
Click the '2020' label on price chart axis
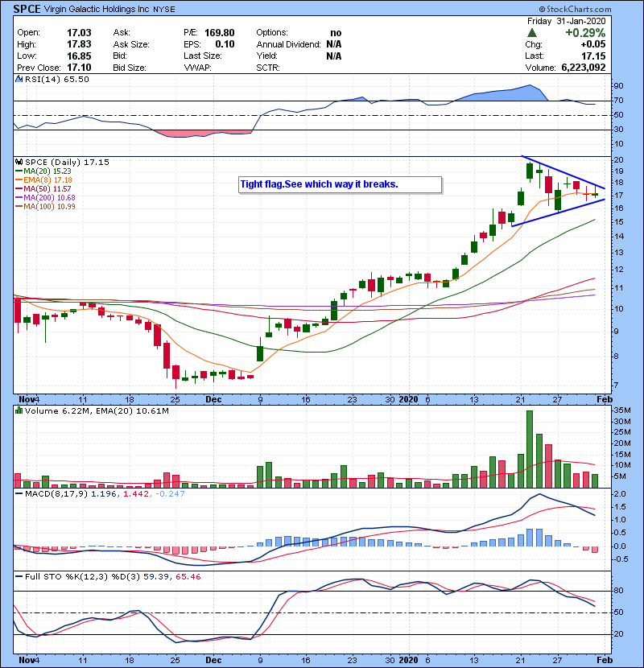coord(408,400)
